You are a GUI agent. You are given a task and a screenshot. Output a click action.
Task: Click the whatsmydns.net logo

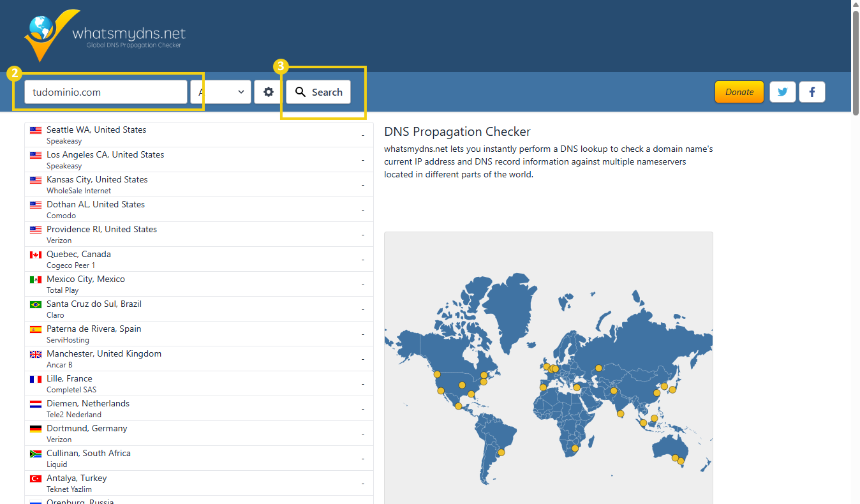click(x=105, y=35)
